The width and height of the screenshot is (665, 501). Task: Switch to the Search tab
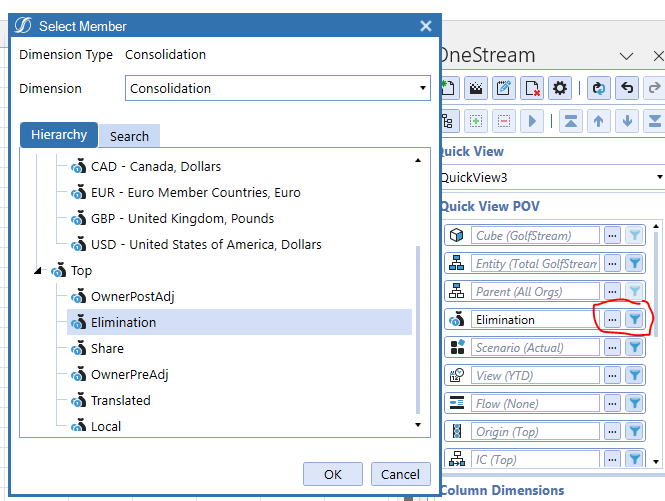[129, 136]
